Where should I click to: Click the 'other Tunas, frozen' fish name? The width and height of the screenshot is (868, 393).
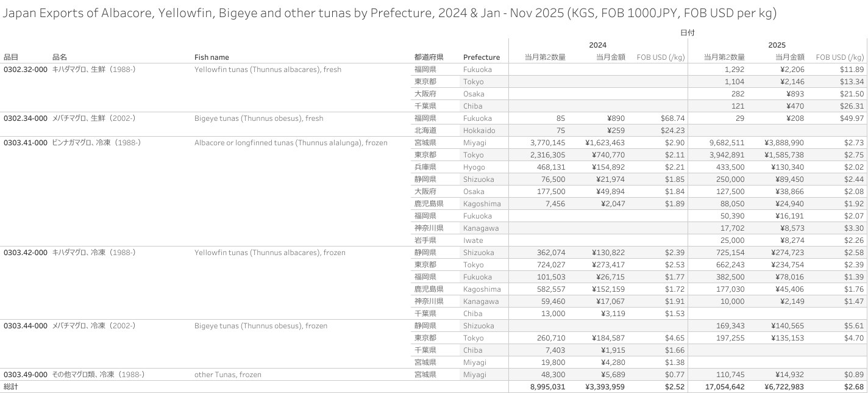(x=227, y=375)
